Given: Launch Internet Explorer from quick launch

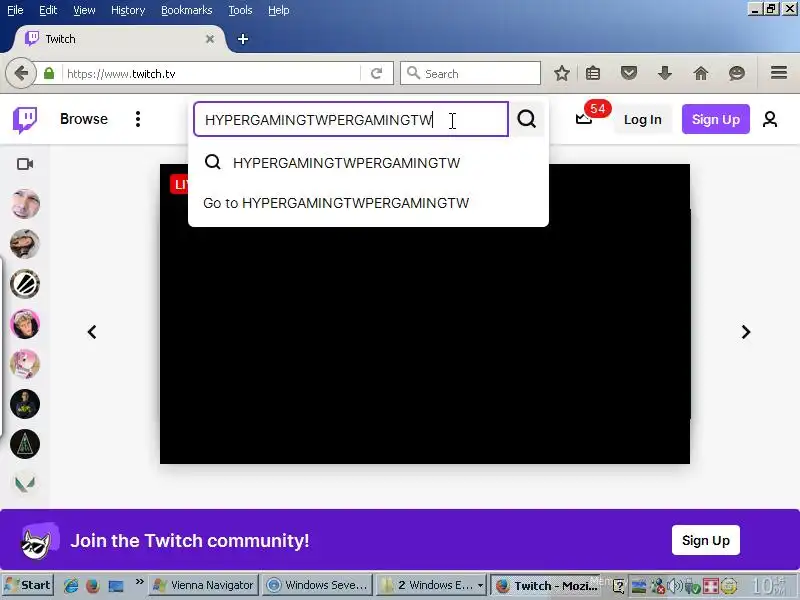Looking at the screenshot, I should [x=70, y=585].
